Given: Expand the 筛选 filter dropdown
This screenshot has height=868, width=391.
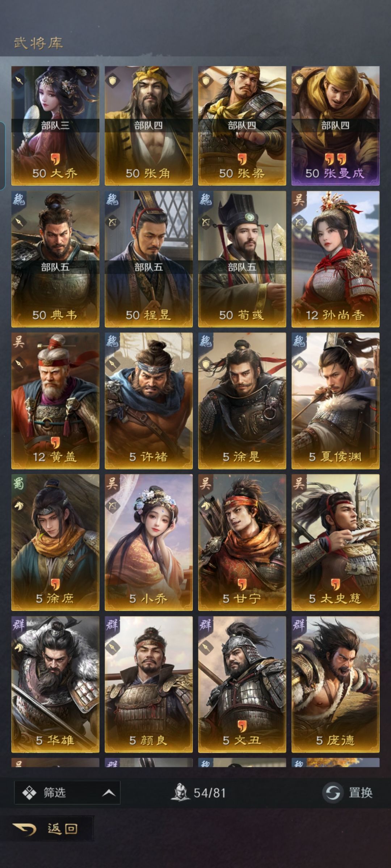Looking at the screenshot, I should point(67,793).
